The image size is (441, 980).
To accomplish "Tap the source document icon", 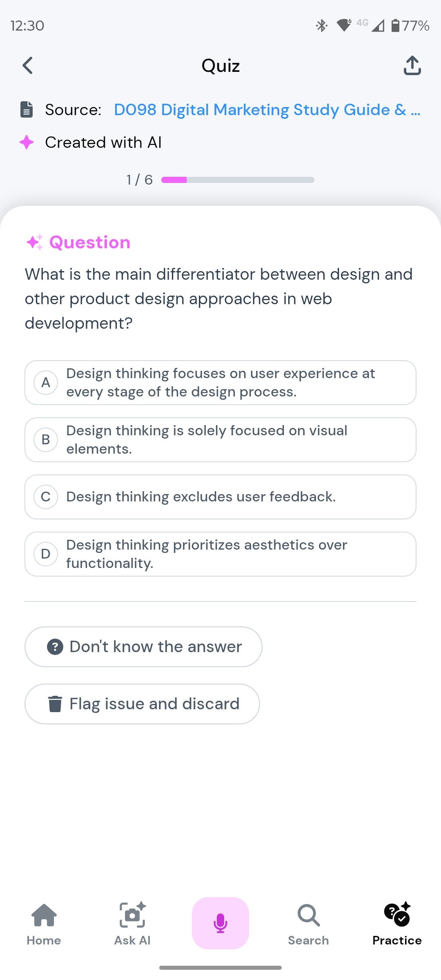I will tap(27, 109).
